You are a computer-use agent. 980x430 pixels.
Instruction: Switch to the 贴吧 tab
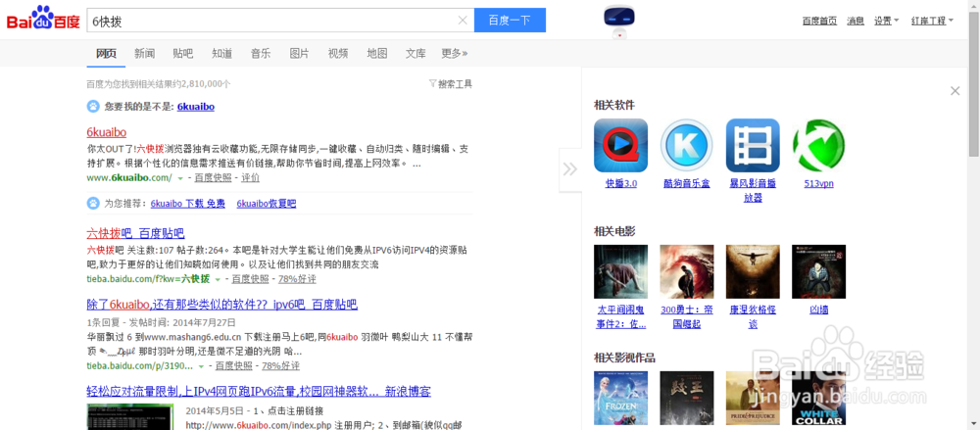pos(183,53)
